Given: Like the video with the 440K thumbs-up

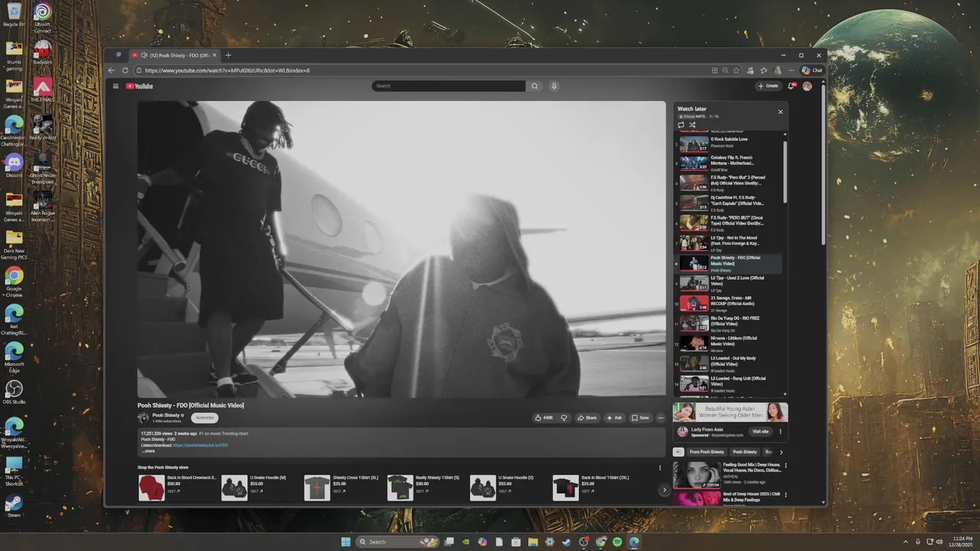Looking at the screenshot, I should pyautogui.click(x=544, y=418).
